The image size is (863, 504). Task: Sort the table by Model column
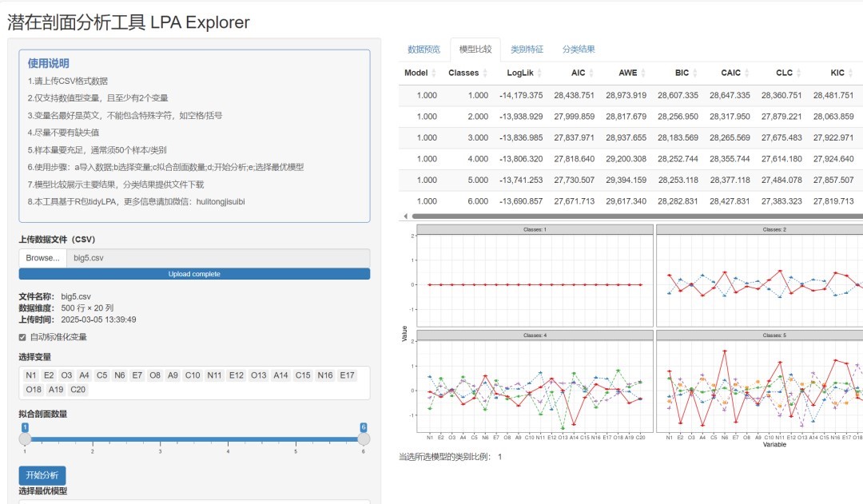[434, 73]
